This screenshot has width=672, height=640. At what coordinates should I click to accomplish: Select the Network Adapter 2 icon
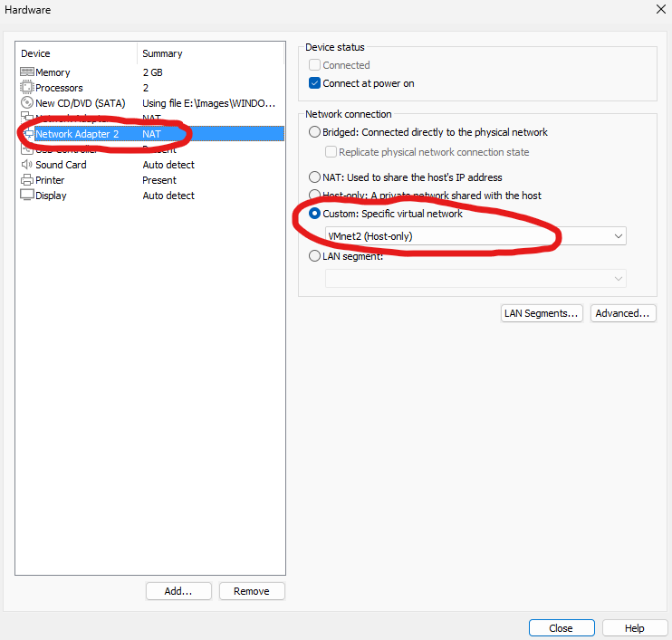(x=27, y=134)
